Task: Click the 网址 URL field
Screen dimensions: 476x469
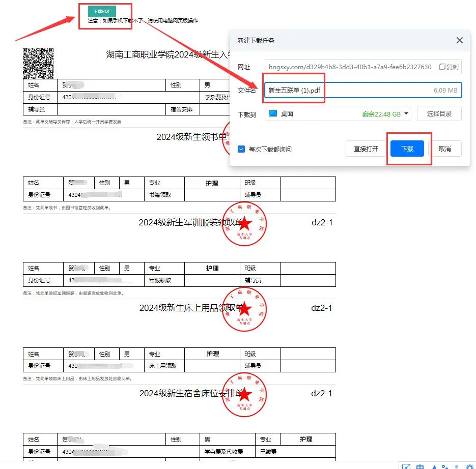Action: pyautogui.click(x=349, y=67)
